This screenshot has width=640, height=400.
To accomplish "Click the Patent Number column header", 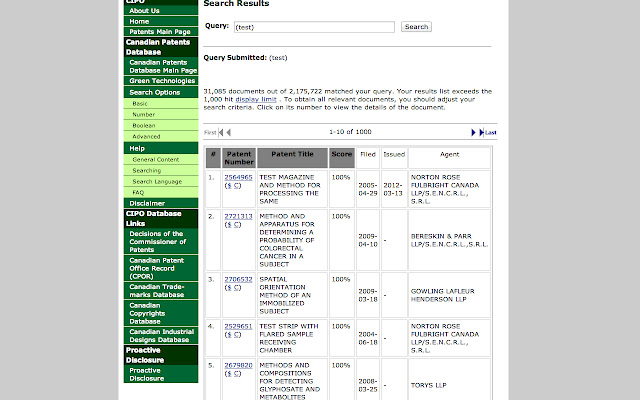I will 239,158.
